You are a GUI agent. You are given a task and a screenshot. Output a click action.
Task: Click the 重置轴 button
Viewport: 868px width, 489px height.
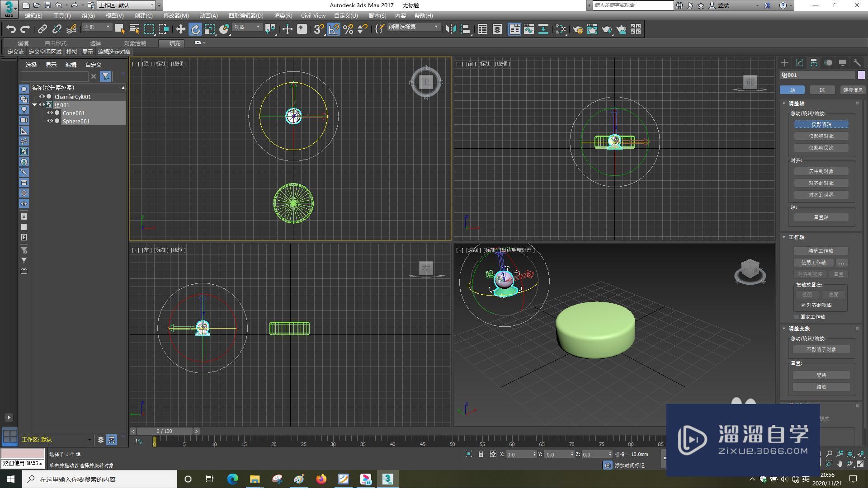coord(821,217)
